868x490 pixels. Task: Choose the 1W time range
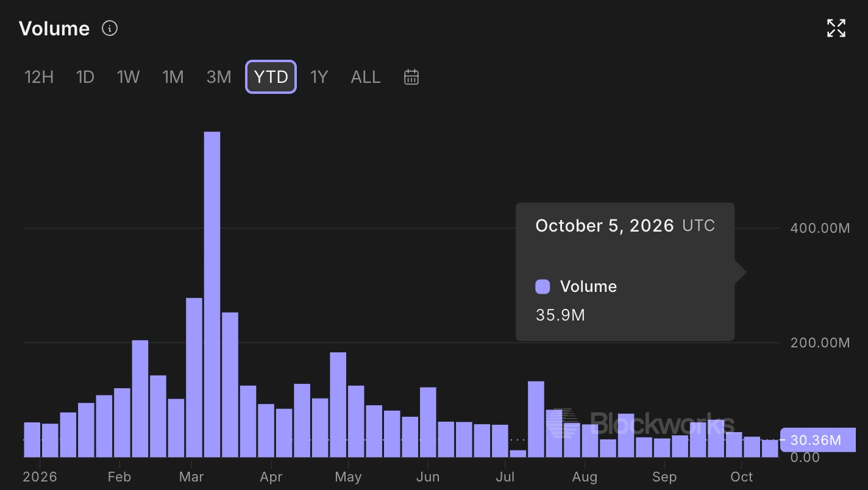coord(129,77)
